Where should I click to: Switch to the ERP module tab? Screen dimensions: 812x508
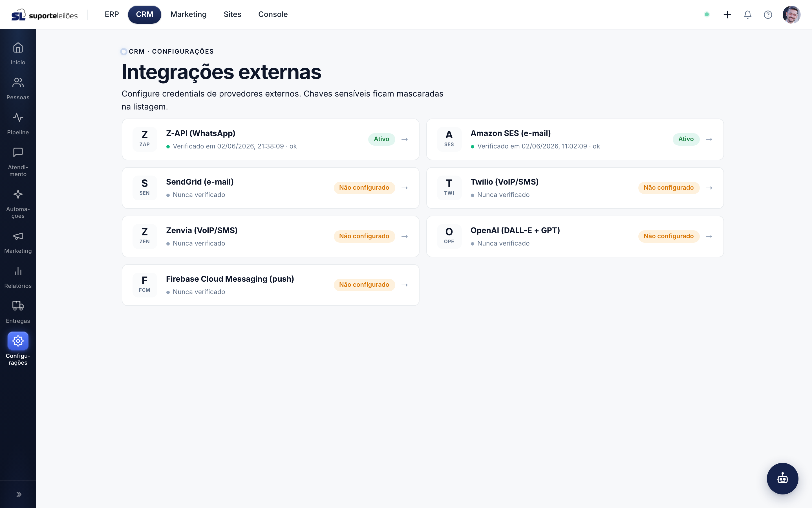[112, 14]
